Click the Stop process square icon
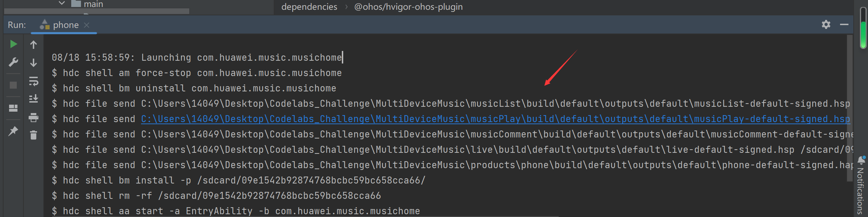The image size is (868, 217). click(13, 85)
